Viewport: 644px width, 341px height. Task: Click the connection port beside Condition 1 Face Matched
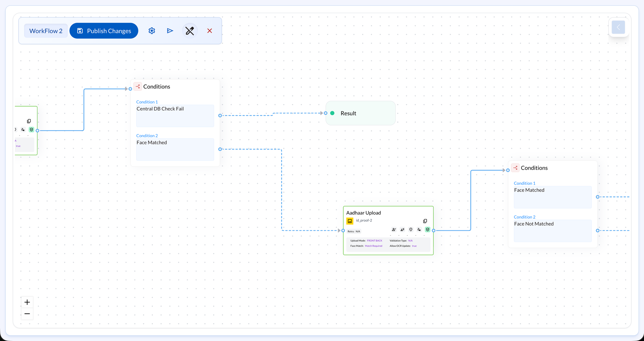click(x=597, y=197)
